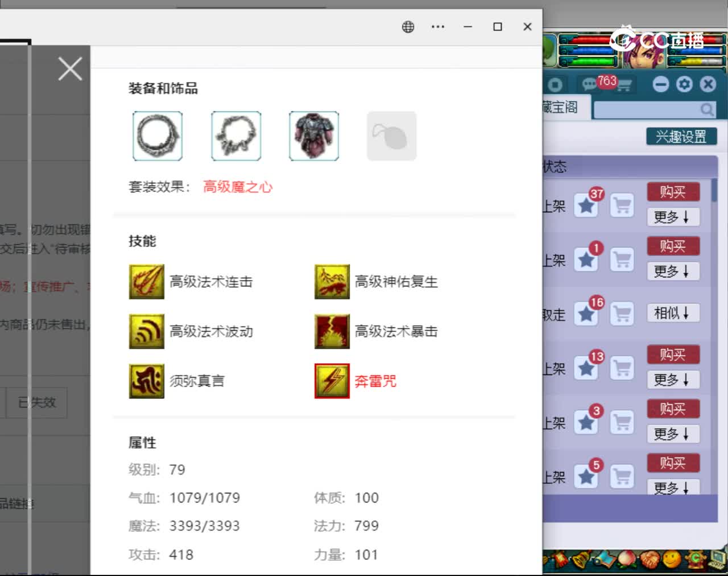
Task: Click 购买 in the badge-1 row
Action: (673, 246)
